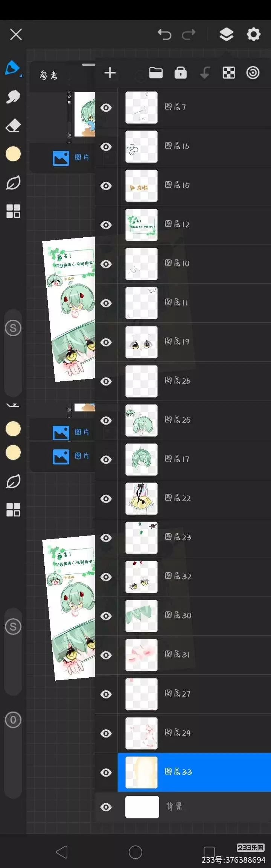Toggle visibility of 图层33

tap(106, 772)
